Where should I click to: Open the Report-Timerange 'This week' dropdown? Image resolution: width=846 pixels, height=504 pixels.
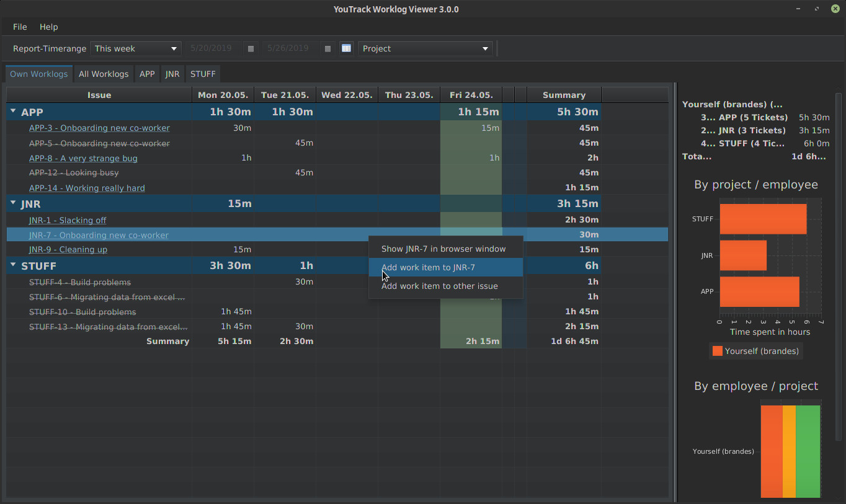pos(135,48)
